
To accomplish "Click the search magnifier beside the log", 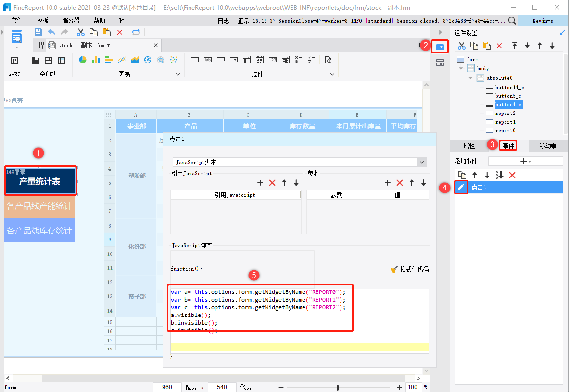I will (512, 21).
